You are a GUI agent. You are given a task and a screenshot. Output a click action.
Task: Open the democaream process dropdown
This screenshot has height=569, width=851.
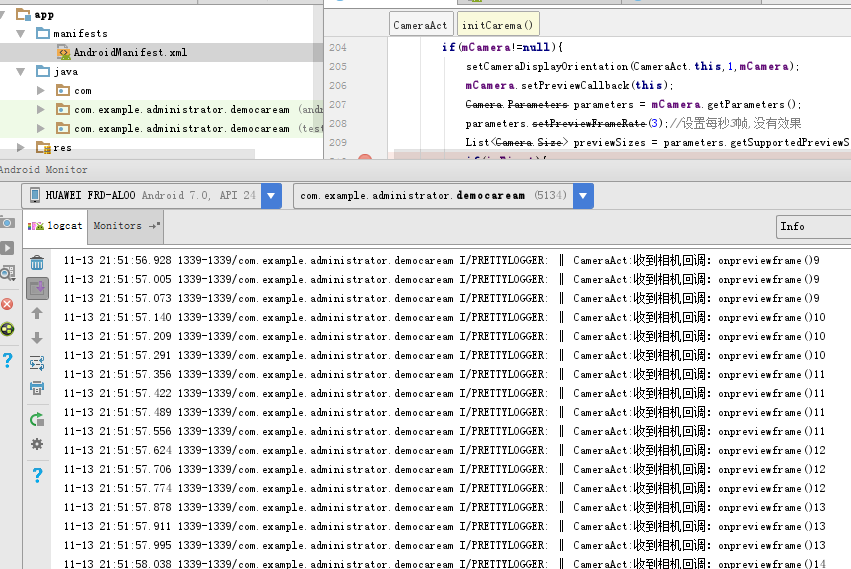click(583, 195)
